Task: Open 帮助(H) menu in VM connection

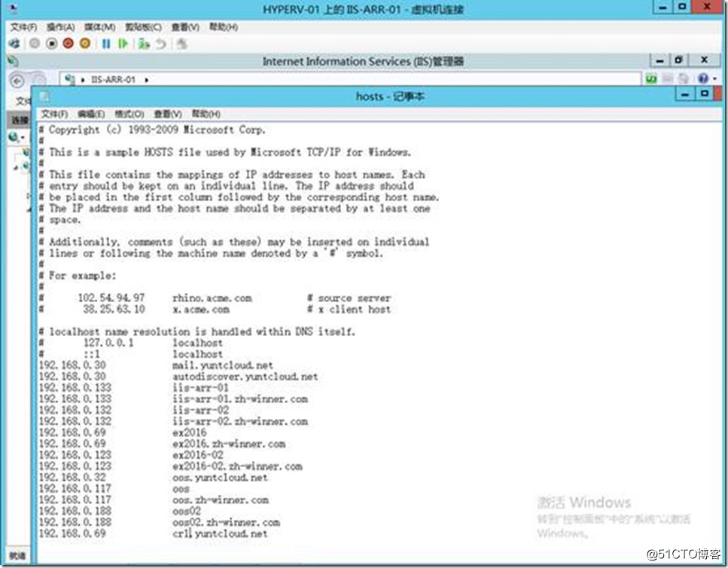Action: [x=224, y=27]
